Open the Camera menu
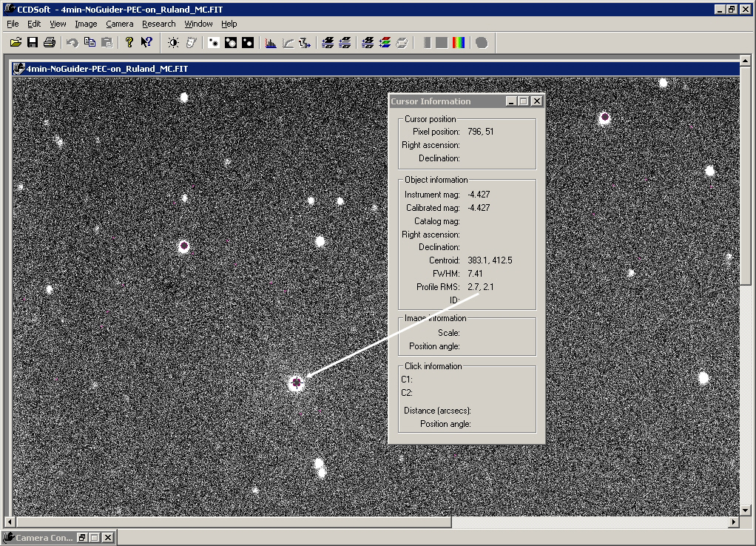 click(x=120, y=24)
